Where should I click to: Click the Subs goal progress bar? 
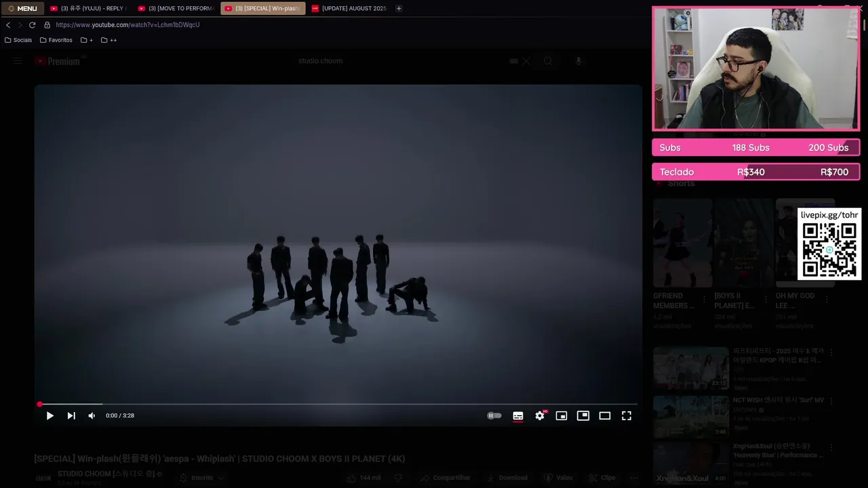756,148
